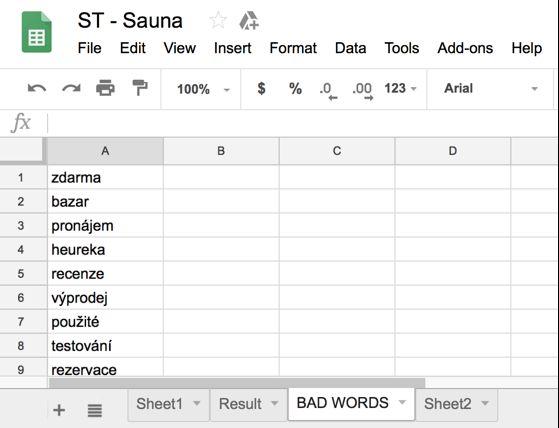Switch to the Result sheet tab
The height and width of the screenshot is (428, 559).
(248, 404)
